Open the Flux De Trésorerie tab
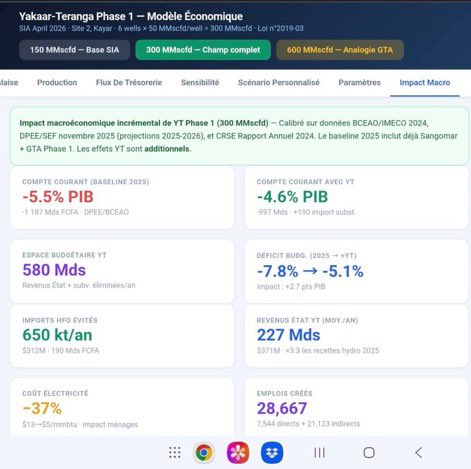 click(x=129, y=83)
